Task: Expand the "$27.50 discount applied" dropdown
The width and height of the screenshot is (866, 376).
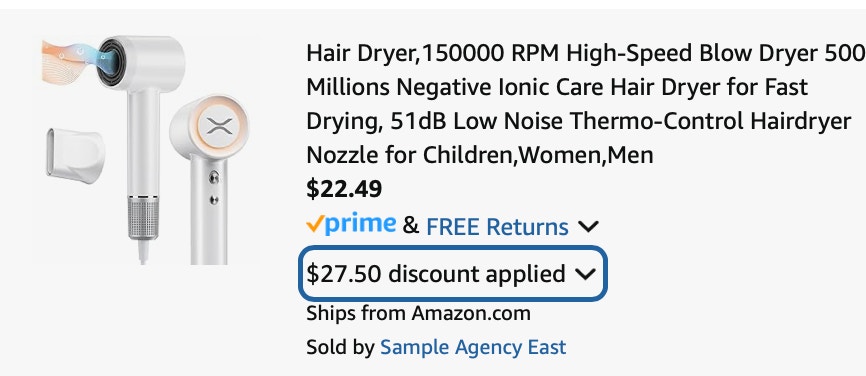Action: pos(452,274)
